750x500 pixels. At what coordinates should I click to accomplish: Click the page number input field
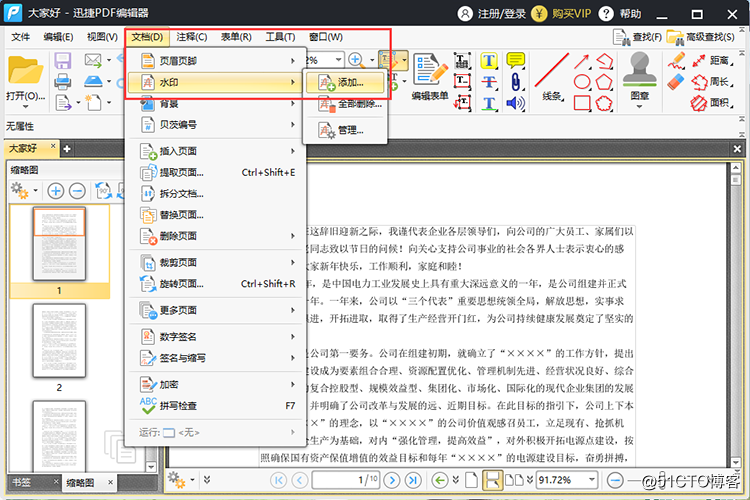click(346, 479)
